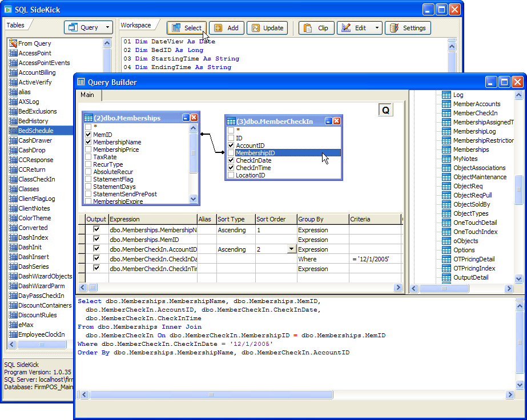Open the Edit button dropdown arrow
Image resolution: width=527 pixels, height=420 pixels.
tap(377, 28)
